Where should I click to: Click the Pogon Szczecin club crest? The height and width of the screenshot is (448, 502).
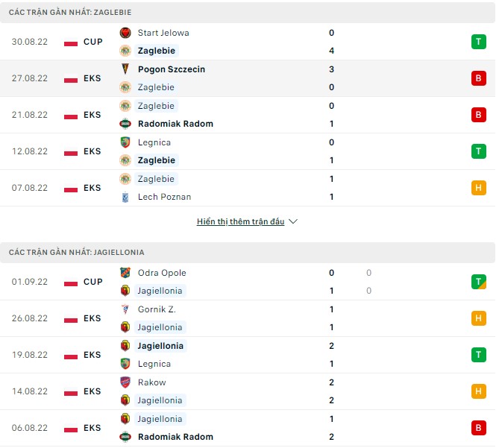point(125,69)
